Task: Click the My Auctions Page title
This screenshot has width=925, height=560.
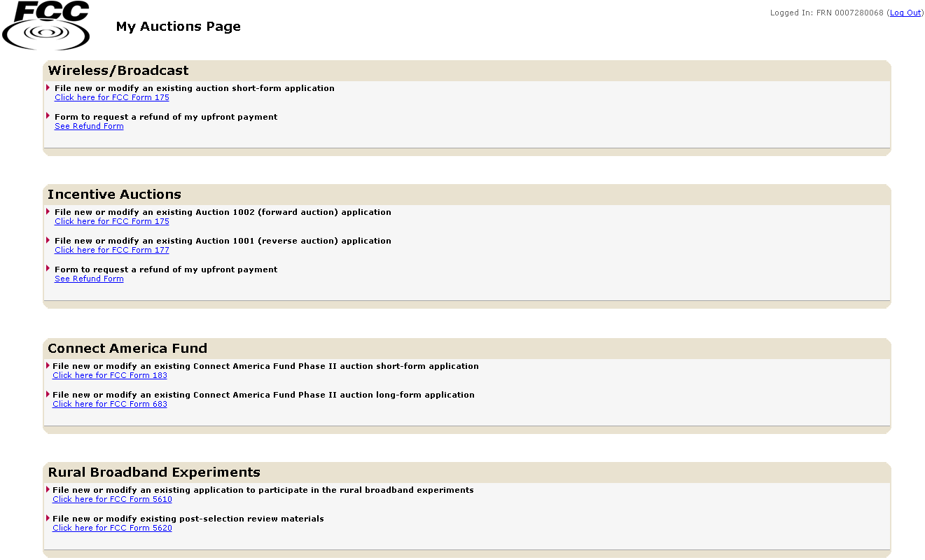Action: pos(179,27)
